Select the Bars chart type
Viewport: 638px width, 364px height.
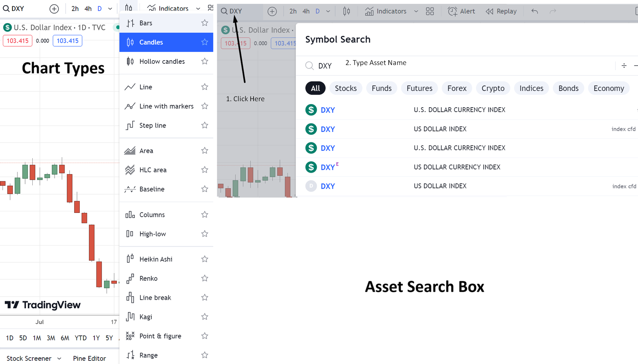(166, 23)
